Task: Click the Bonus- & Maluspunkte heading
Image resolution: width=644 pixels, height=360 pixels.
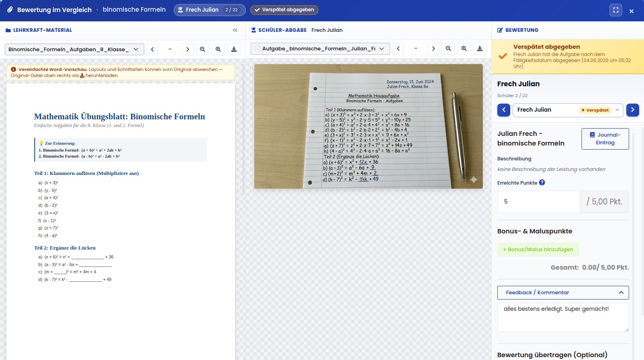Action: tap(535, 231)
